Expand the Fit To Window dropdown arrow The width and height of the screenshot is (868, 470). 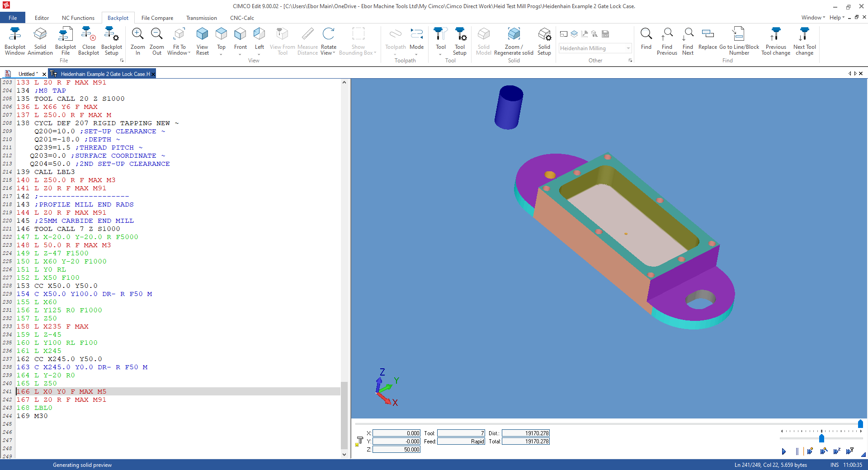tap(189, 53)
